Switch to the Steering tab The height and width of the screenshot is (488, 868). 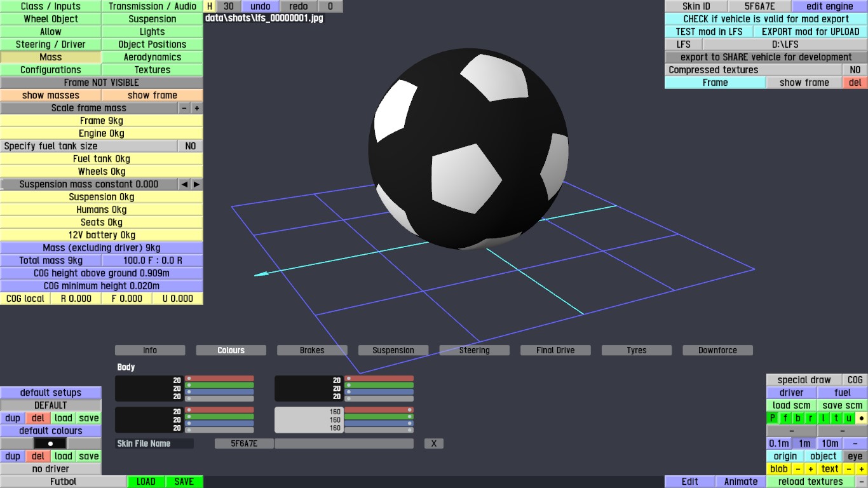pos(475,350)
